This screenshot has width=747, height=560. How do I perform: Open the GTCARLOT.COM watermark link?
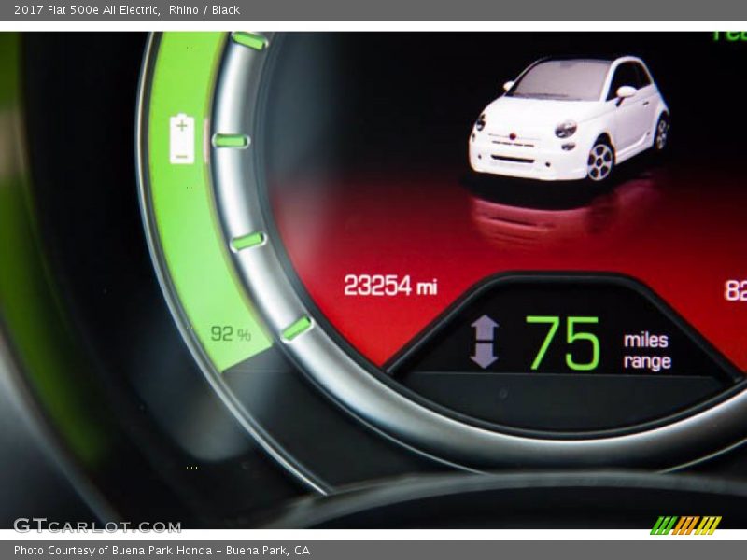(x=97, y=525)
